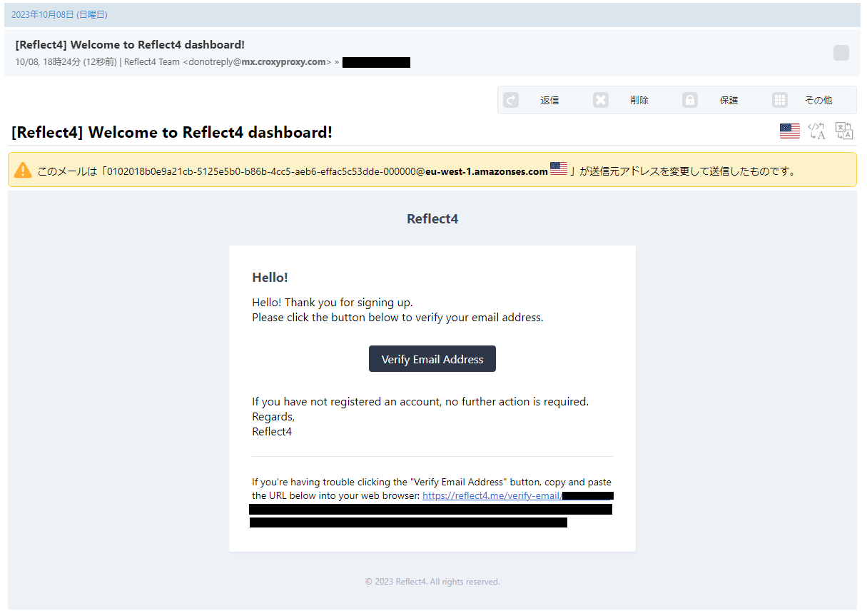Viewport: 867px width, 616px height.
Task: Click the Reflect4 heading in email body
Action: click(432, 219)
